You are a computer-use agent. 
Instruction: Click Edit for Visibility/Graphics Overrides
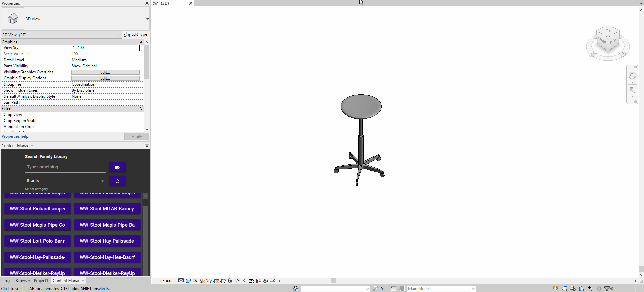(x=105, y=72)
